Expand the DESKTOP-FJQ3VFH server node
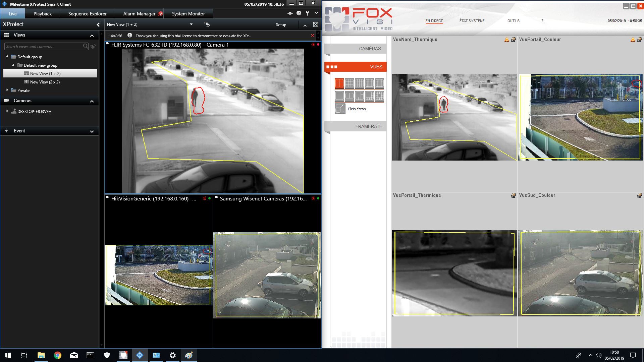644x362 pixels. click(x=7, y=111)
